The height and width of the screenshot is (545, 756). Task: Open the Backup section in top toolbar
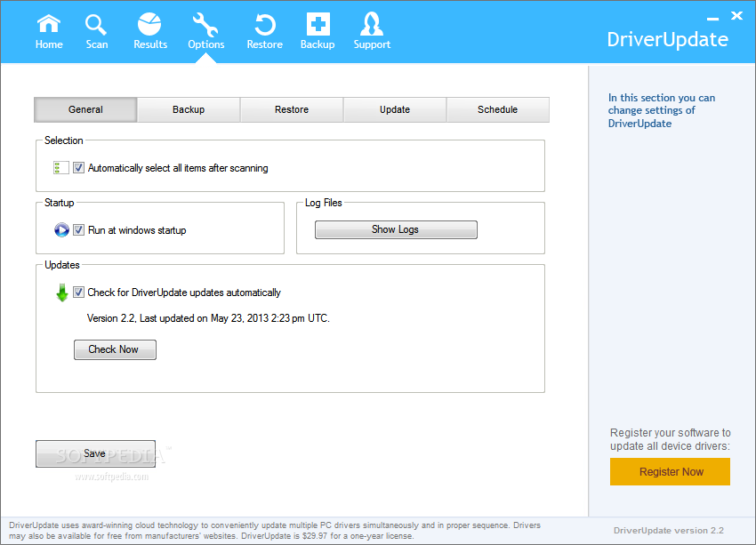pyautogui.click(x=318, y=32)
